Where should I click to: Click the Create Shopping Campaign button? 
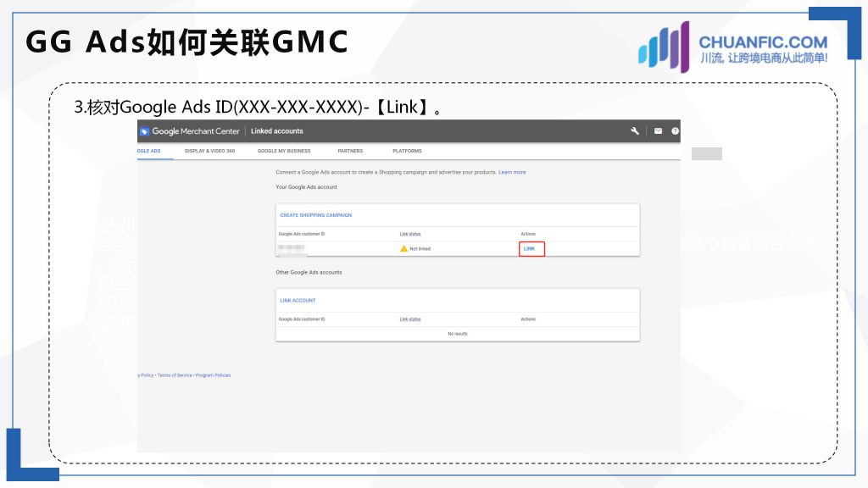pyautogui.click(x=315, y=215)
